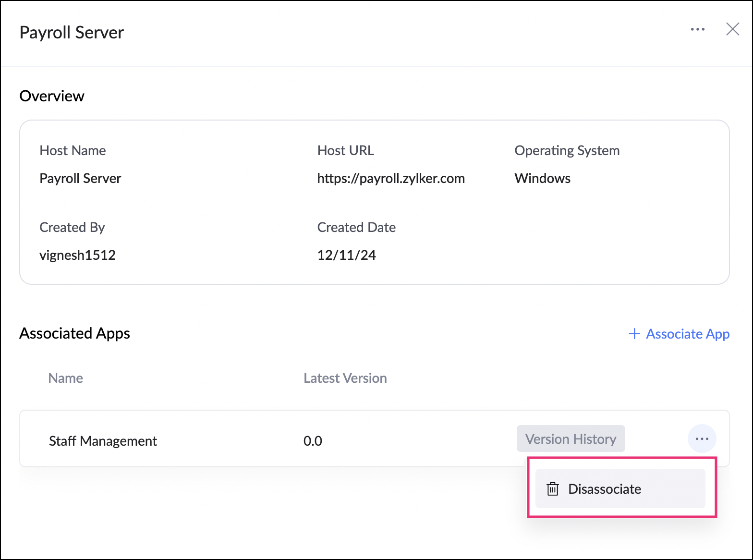Click the Associate App link text
This screenshot has height=560, width=753.
687,334
